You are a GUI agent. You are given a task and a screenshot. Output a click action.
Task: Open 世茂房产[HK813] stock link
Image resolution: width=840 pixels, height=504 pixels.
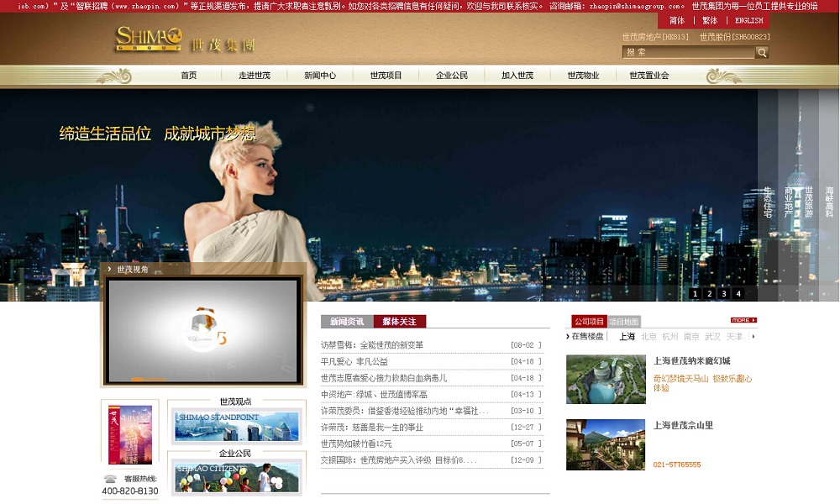click(x=655, y=37)
